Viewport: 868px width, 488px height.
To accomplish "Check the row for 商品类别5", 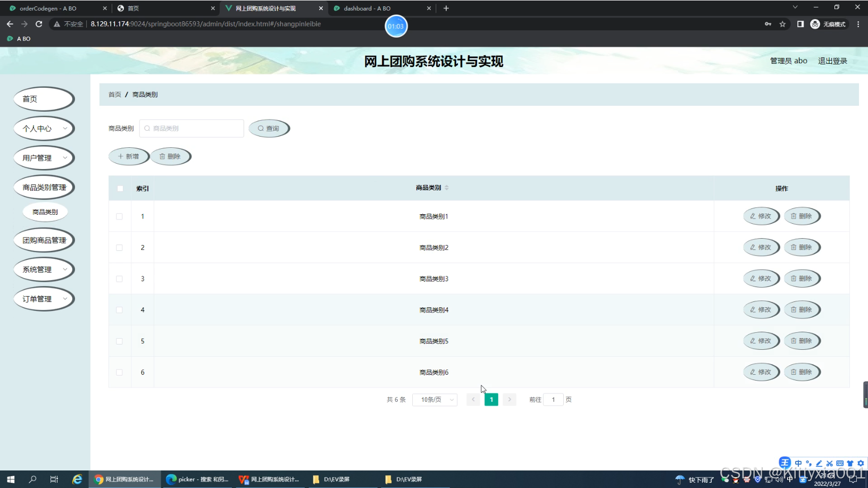I will (119, 341).
